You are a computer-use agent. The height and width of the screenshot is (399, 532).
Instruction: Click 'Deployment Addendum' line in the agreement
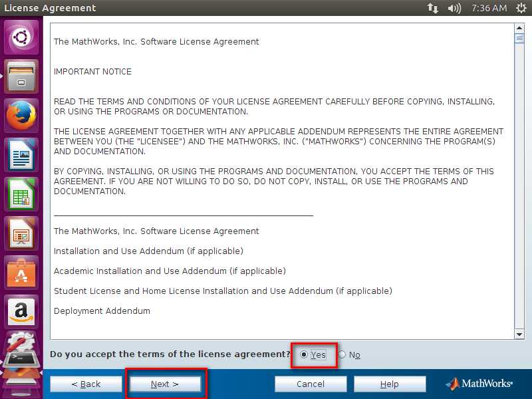tap(102, 311)
